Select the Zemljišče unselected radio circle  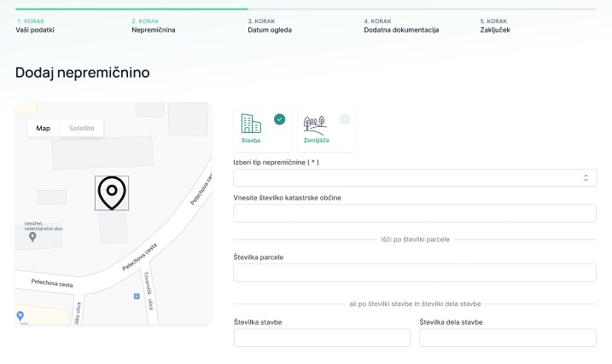click(344, 119)
